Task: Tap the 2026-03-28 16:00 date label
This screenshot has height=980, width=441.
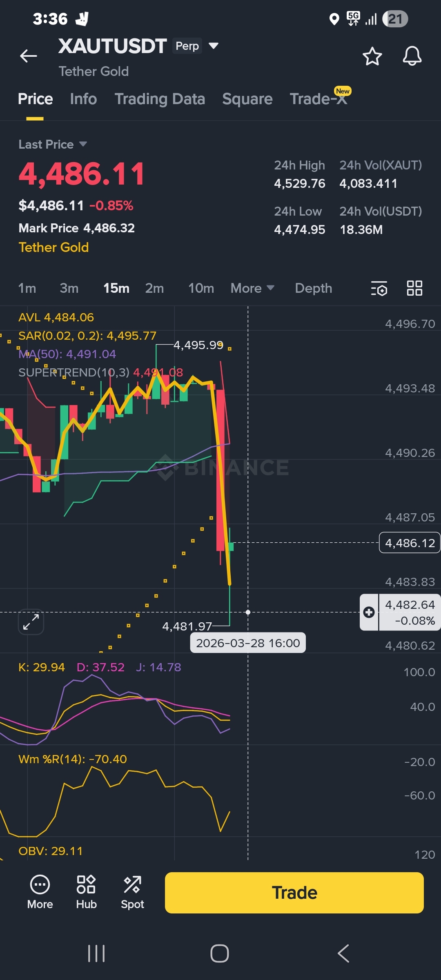Action: coord(248,643)
